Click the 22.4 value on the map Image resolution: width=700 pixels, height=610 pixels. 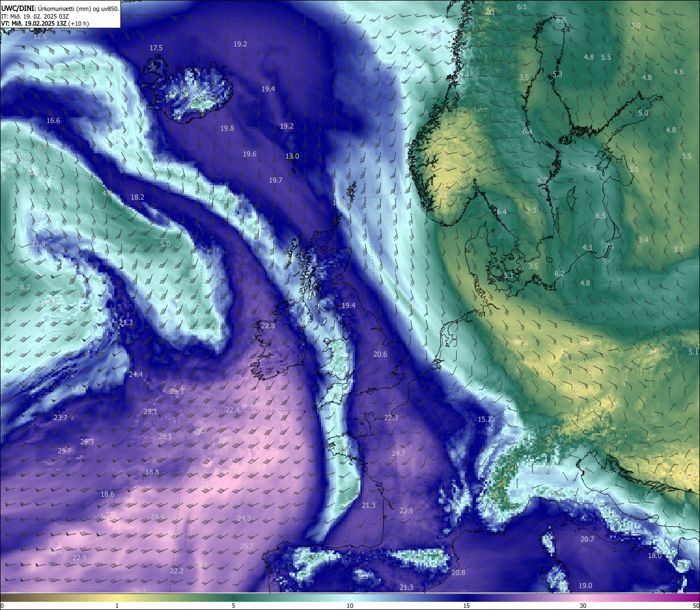click(x=232, y=410)
